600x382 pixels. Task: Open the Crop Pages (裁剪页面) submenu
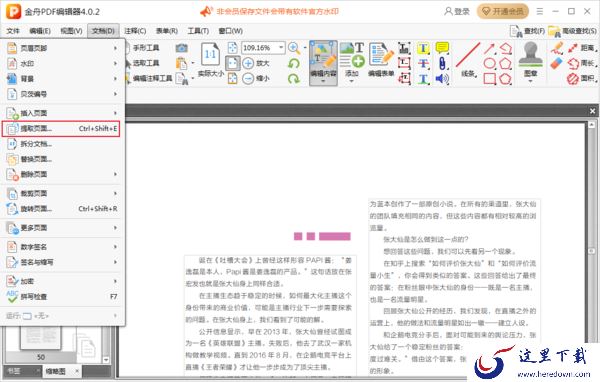point(63,193)
